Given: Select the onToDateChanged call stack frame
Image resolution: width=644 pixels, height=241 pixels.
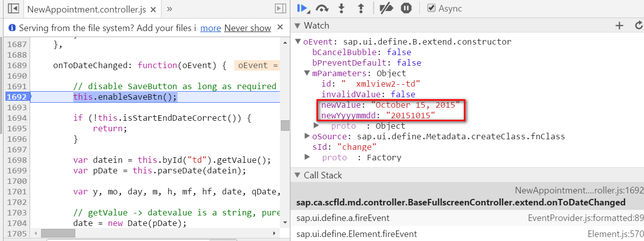Looking at the screenshot, I should click(x=467, y=196).
